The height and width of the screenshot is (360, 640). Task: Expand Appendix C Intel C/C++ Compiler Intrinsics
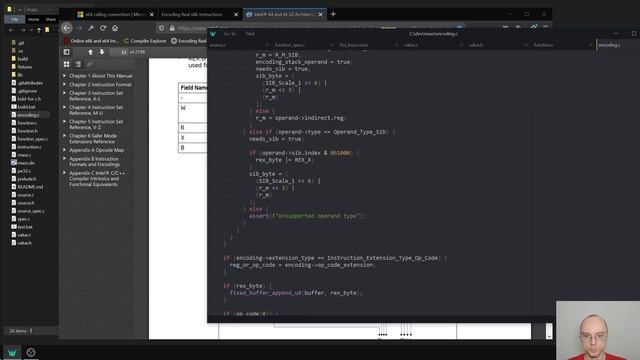click(64, 173)
